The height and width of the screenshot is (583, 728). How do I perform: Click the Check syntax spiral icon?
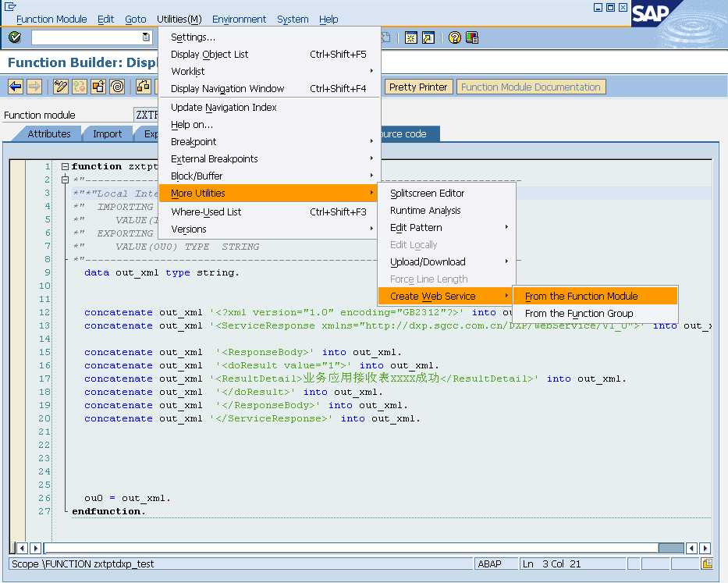(118, 87)
